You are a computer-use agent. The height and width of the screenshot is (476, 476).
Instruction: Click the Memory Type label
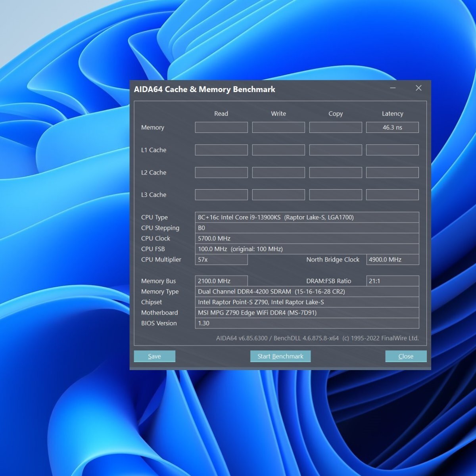pos(160,292)
